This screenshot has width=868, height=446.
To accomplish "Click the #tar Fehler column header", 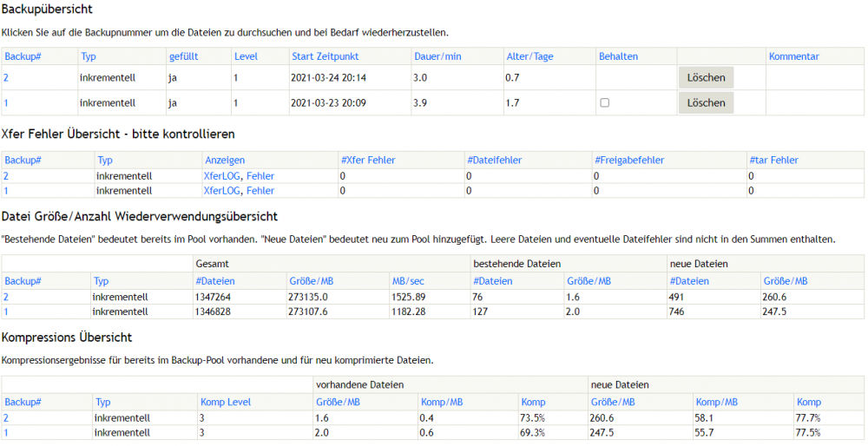I will (774, 161).
